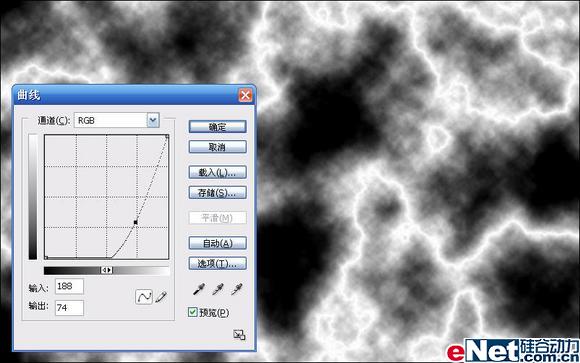Toggle the 预览(P) preview checkbox

[x=192, y=312]
